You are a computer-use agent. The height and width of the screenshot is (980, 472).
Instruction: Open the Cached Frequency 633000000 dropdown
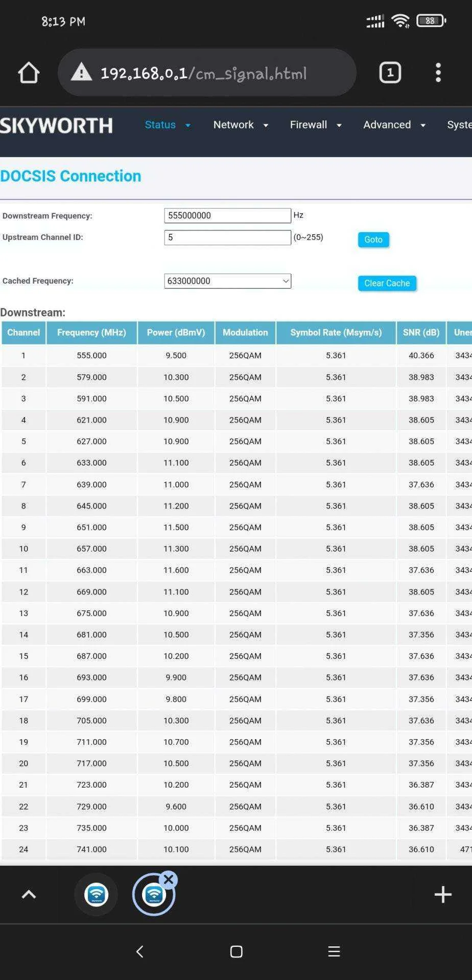click(x=228, y=281)
